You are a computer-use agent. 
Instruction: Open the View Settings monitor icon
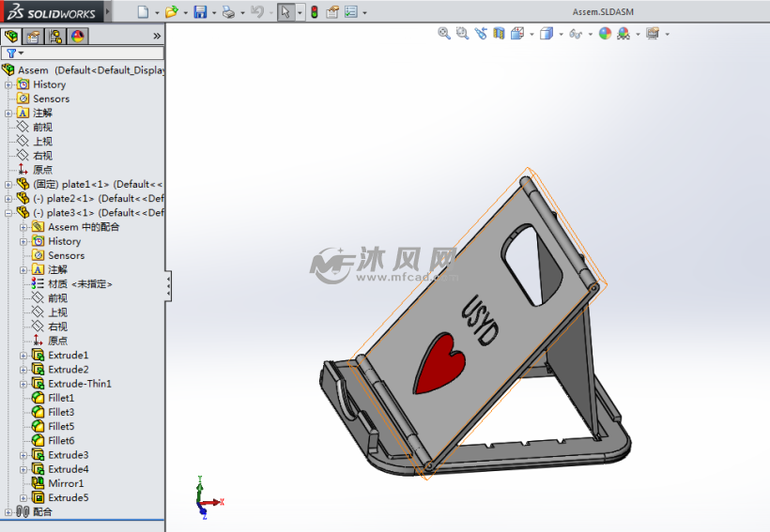click(653, 34)
